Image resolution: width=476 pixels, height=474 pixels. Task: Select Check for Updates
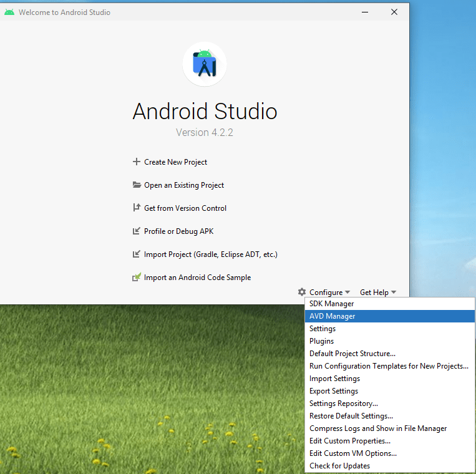point(390,465)
